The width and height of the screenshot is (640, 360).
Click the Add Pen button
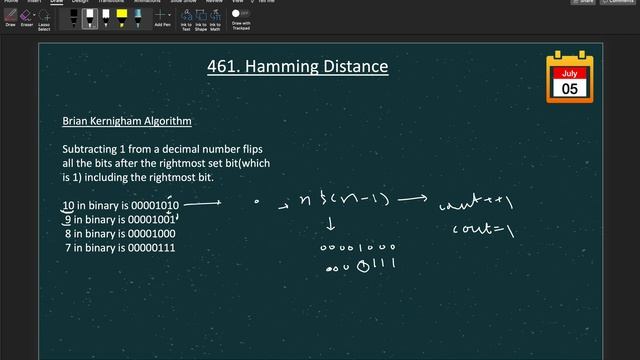(162, 18)
